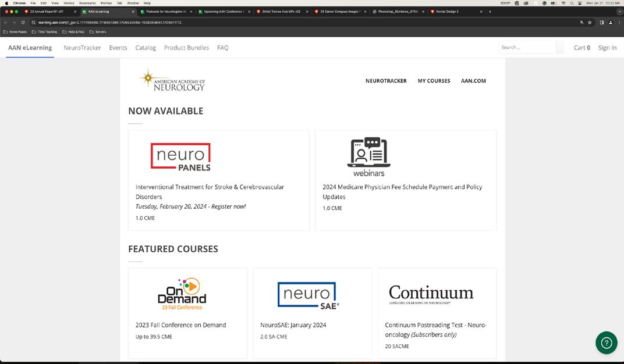
Task: Open the Window menu in the menu bar
Action: (133, 3)
